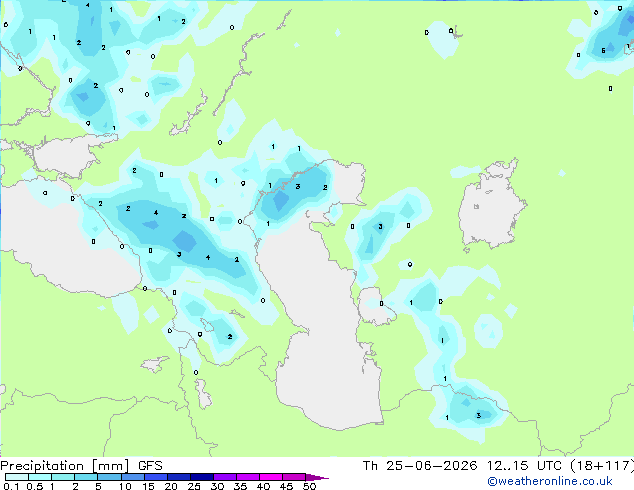Click the 0.1–0.5 mm legend swatch
The image size is (634, 490).
click(x=17, y=477)
